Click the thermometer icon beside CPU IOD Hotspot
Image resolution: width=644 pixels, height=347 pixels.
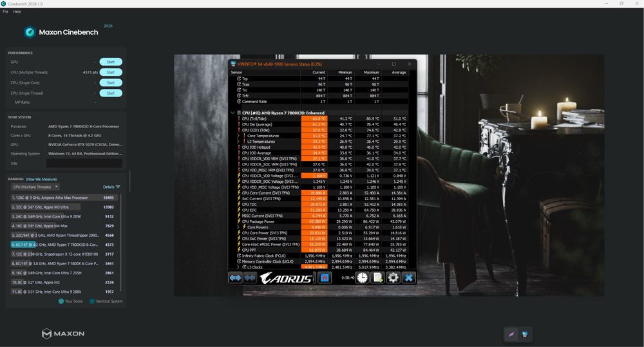click(239, 147)
